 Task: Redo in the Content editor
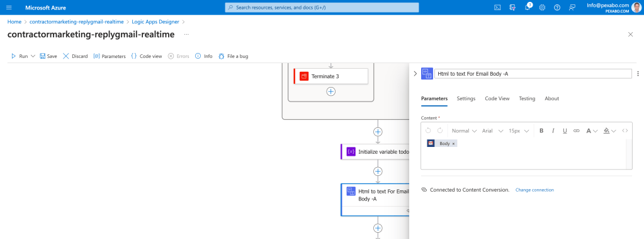point(440,131)
